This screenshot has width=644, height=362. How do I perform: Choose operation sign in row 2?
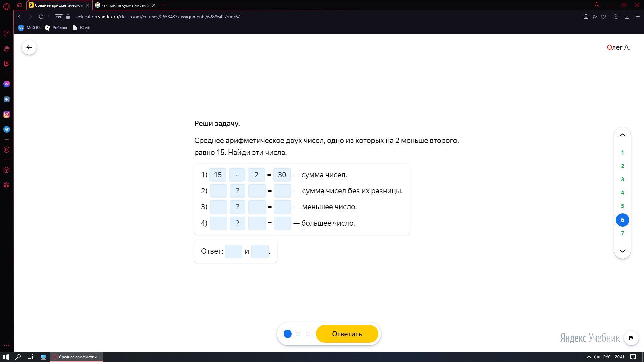[237, 191]
